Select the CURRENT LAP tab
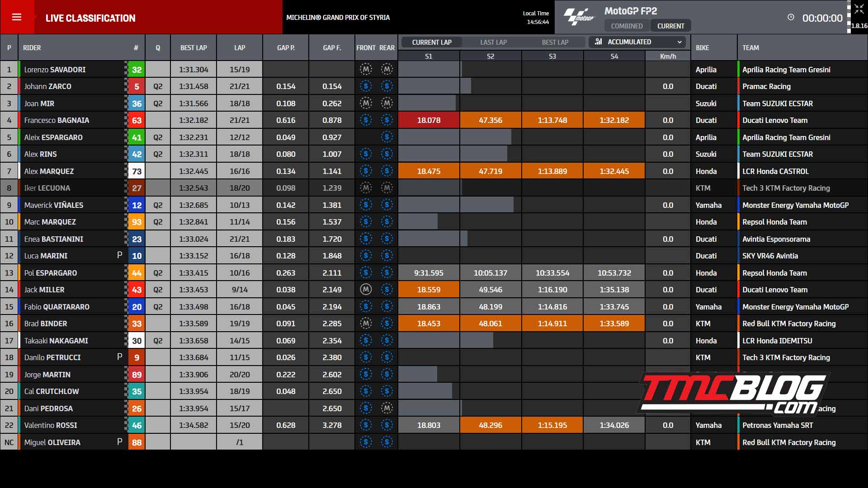Viewport: 868px width, 488px height. (432, 42)
